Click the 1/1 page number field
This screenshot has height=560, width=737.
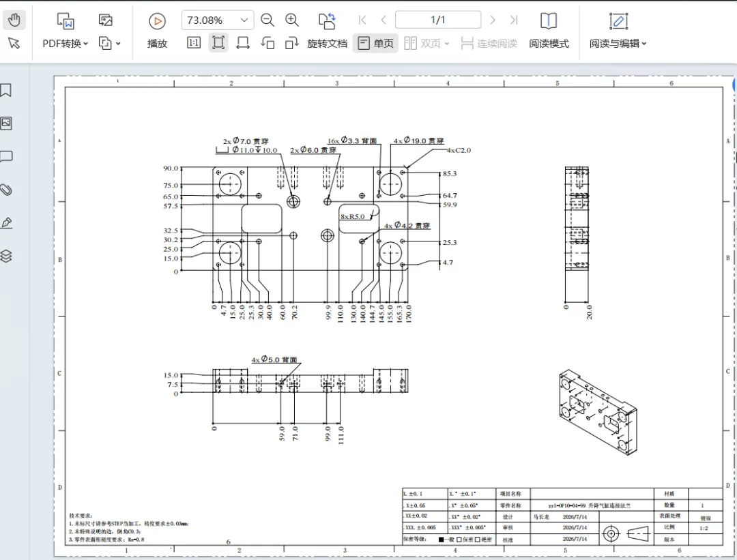tap(438, 20)
